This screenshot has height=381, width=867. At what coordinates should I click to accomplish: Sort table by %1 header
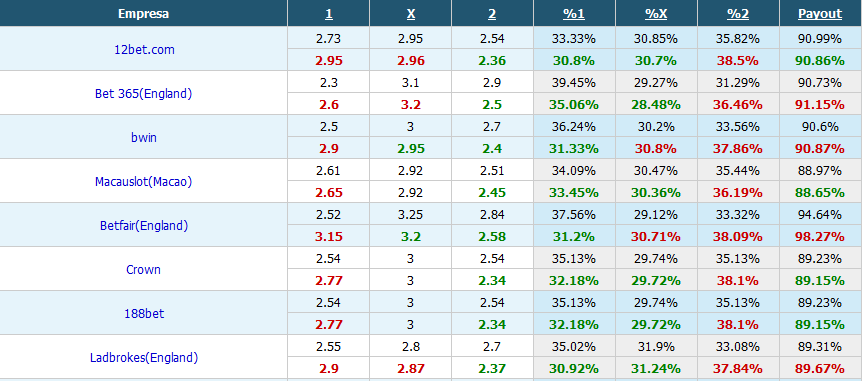(x=574, y=14)
